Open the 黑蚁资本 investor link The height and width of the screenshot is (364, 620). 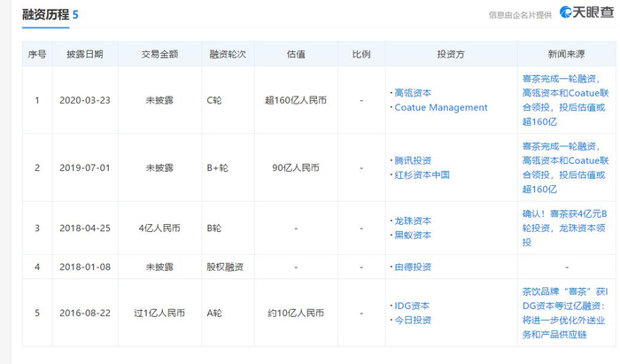(x=413, y=236)
